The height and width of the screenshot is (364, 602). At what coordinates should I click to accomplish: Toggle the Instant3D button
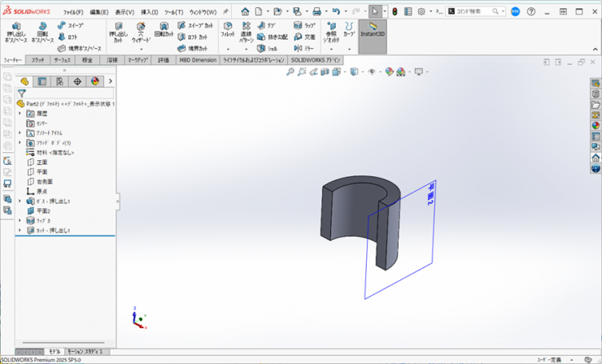click(373, 31)
